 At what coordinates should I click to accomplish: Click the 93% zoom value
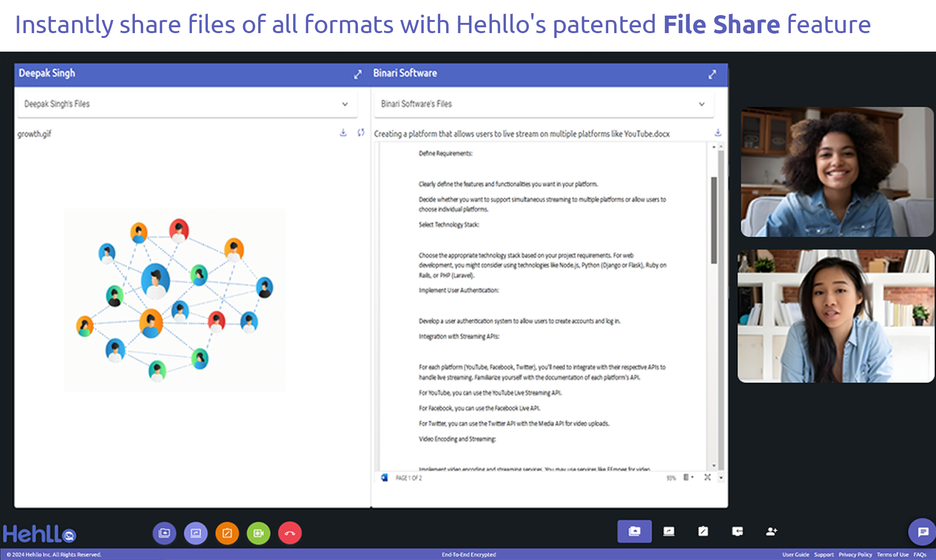tap(671, 478)
